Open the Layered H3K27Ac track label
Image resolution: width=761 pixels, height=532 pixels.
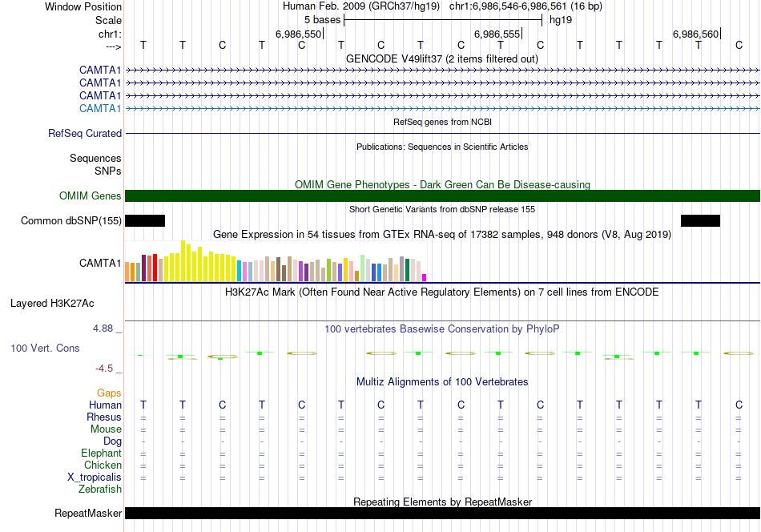[52, 304]
